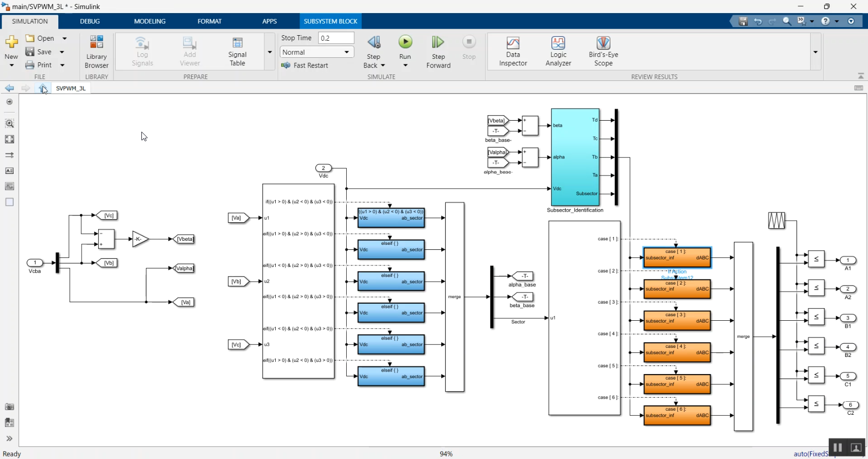Open the Signal Table
This screenshot has height=459, width=868.
point(238,51)
